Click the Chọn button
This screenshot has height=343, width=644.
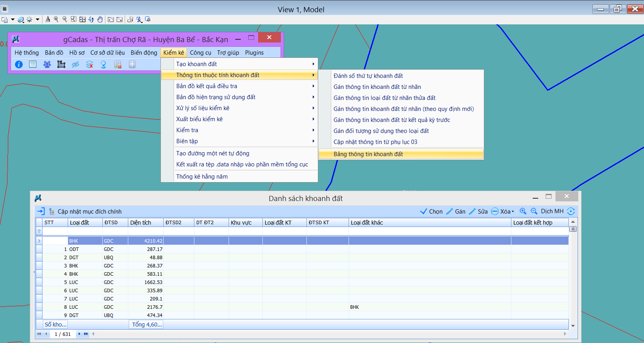[432, 212]
